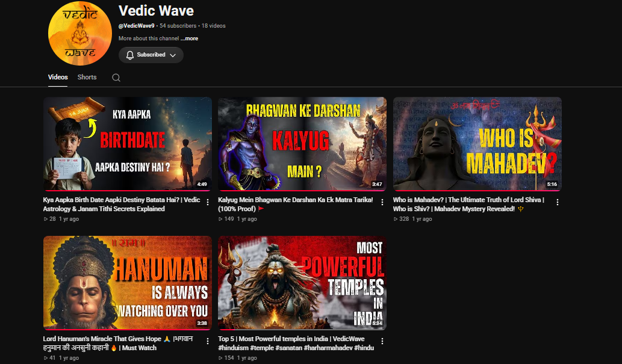Switch to the Shorts tab

[x=87, y=78]
